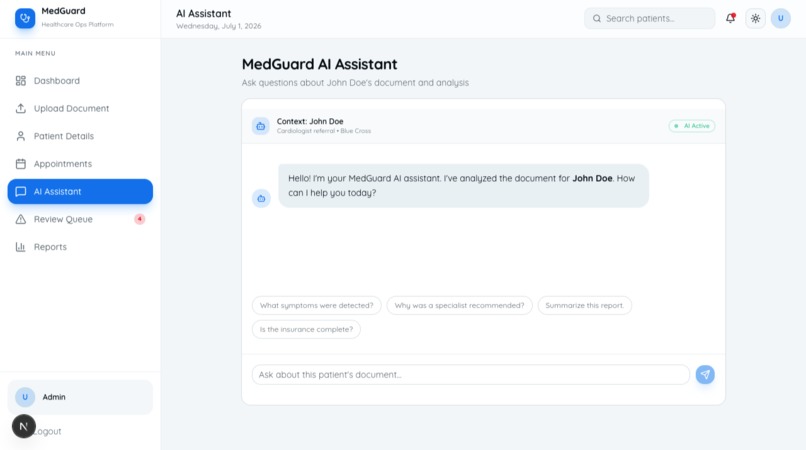Viewport: 806px width, 450px height.
Task: Open notifications via the bell icon
Action: (x=730, y=19)
